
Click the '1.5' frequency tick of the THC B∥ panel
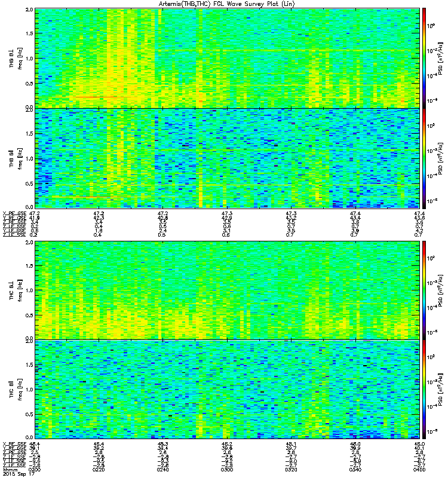[29, 364]
